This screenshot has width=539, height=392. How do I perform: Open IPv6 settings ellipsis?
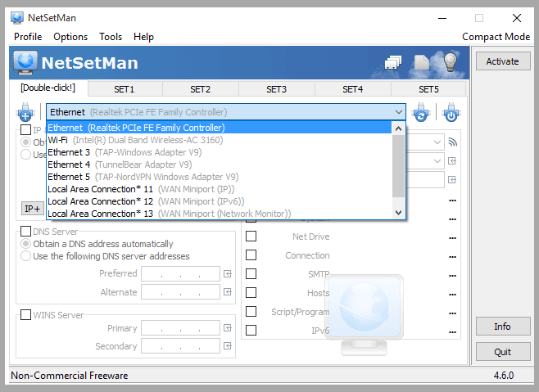pos(452,332)
